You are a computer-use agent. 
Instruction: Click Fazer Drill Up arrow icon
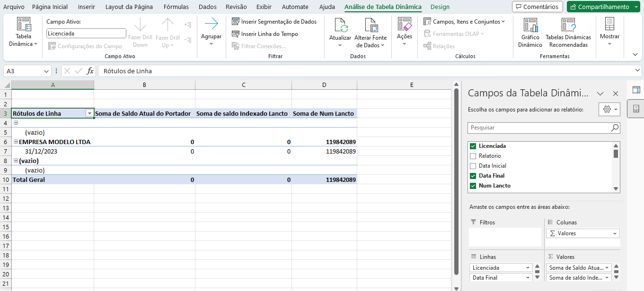(x=168, y=25)
